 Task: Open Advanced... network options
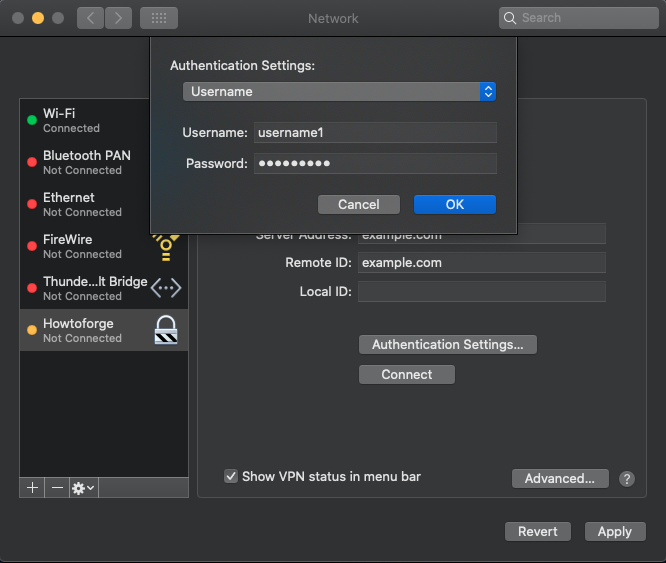560,479
